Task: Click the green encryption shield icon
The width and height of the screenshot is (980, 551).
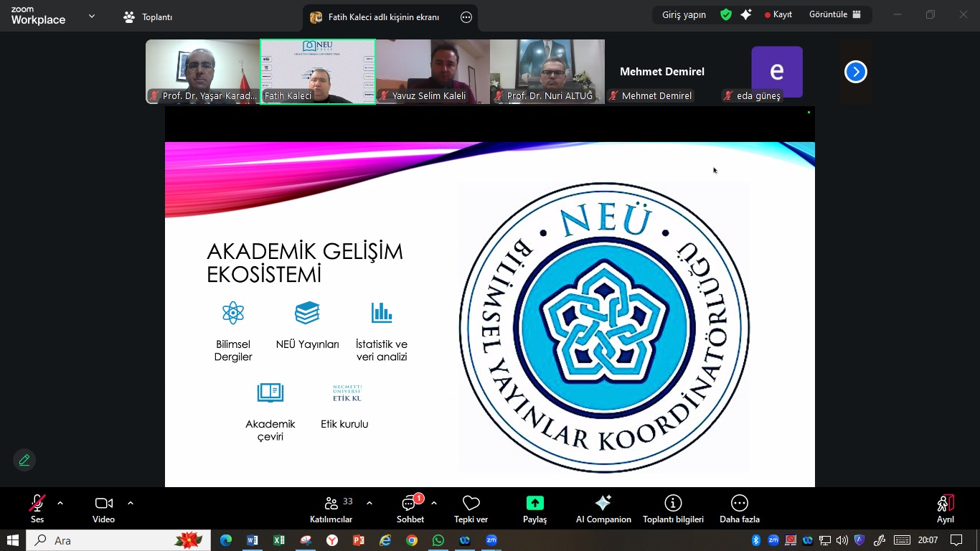Action: pos(726,14)
